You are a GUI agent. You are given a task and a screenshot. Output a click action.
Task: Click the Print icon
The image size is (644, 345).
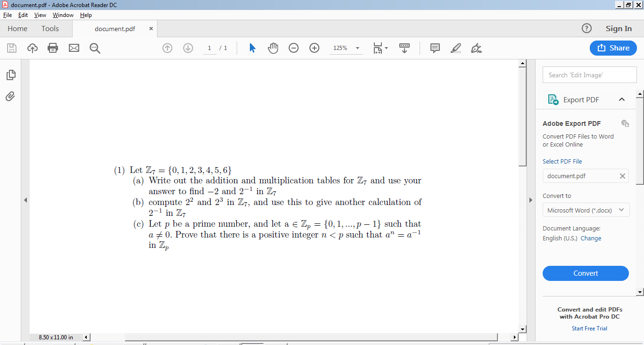52,48
